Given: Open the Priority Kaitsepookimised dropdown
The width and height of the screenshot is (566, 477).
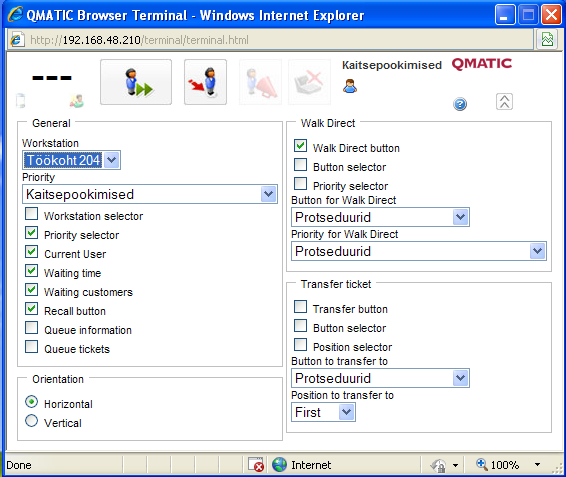Looking at the screenshot, I should click(150, 194).
